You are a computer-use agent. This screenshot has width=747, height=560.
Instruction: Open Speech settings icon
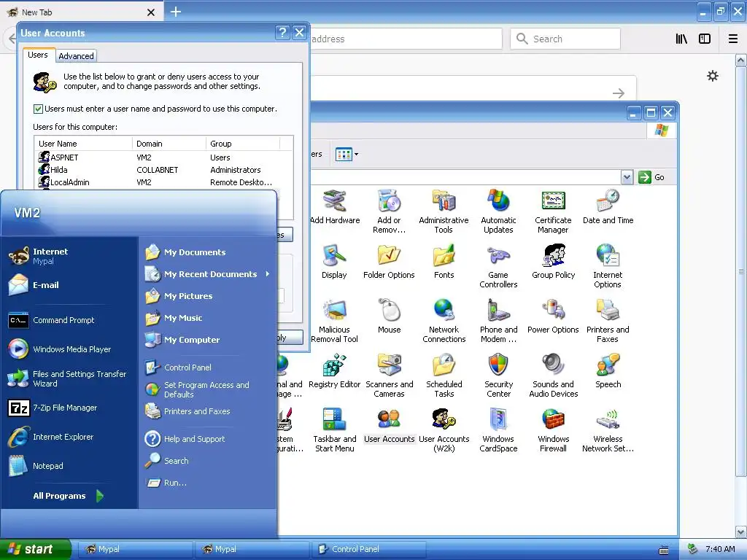click(608, 371)
